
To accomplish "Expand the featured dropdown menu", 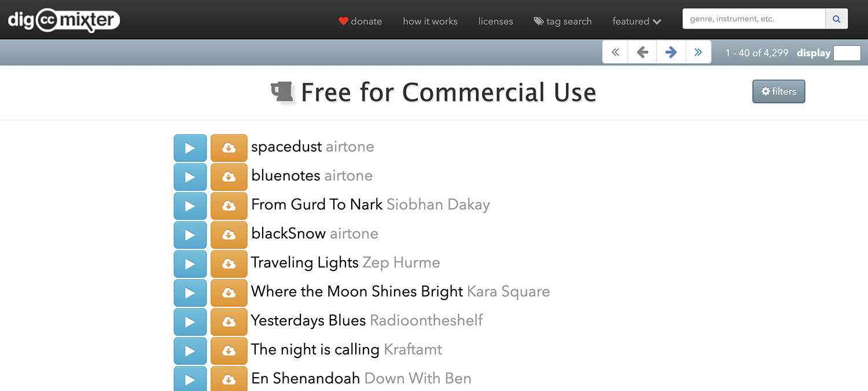I will (x=637, y=21).
